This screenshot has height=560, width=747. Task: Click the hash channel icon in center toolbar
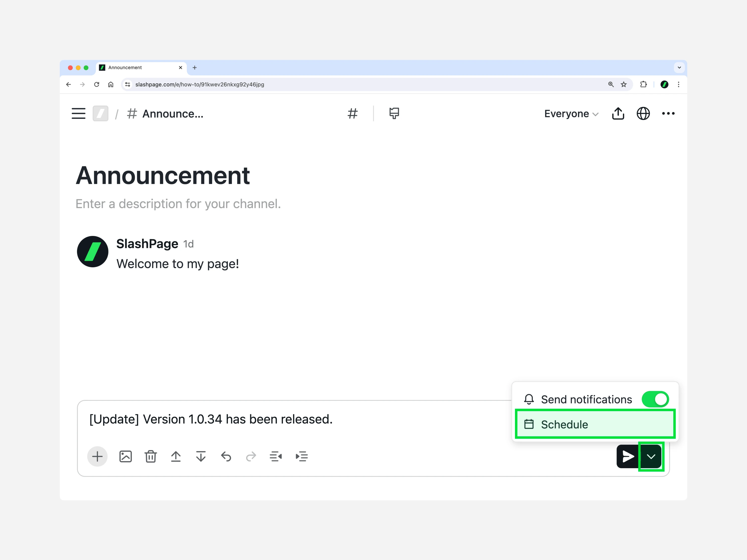[353, 113]
